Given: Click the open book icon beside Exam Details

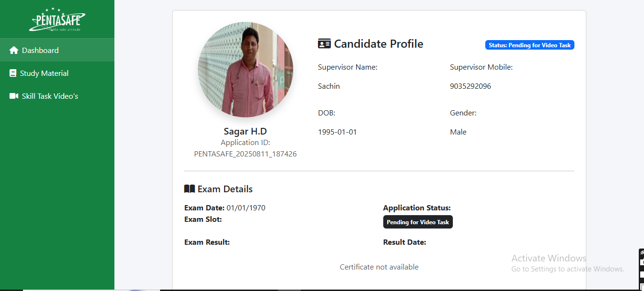Looking at the screenshot, I should tap(189, 189).
